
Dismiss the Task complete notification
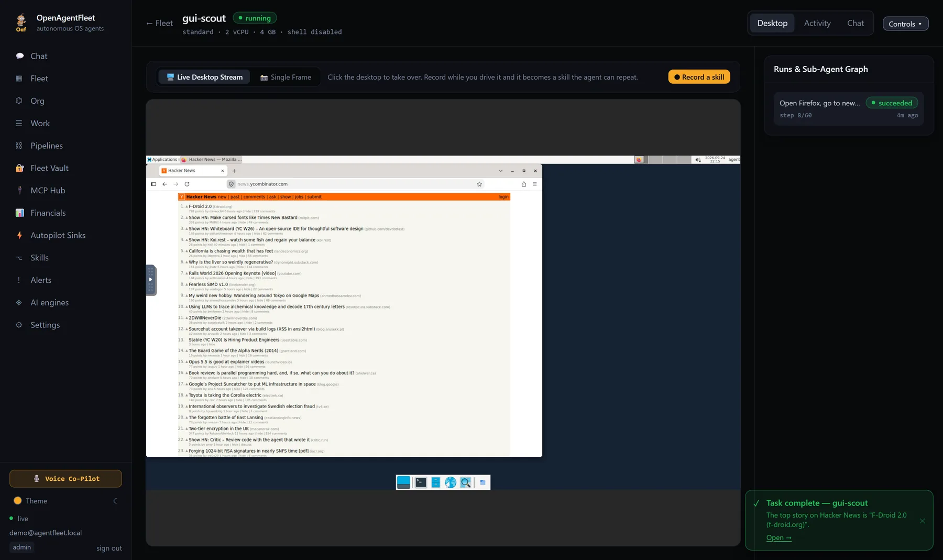point(922,521)
